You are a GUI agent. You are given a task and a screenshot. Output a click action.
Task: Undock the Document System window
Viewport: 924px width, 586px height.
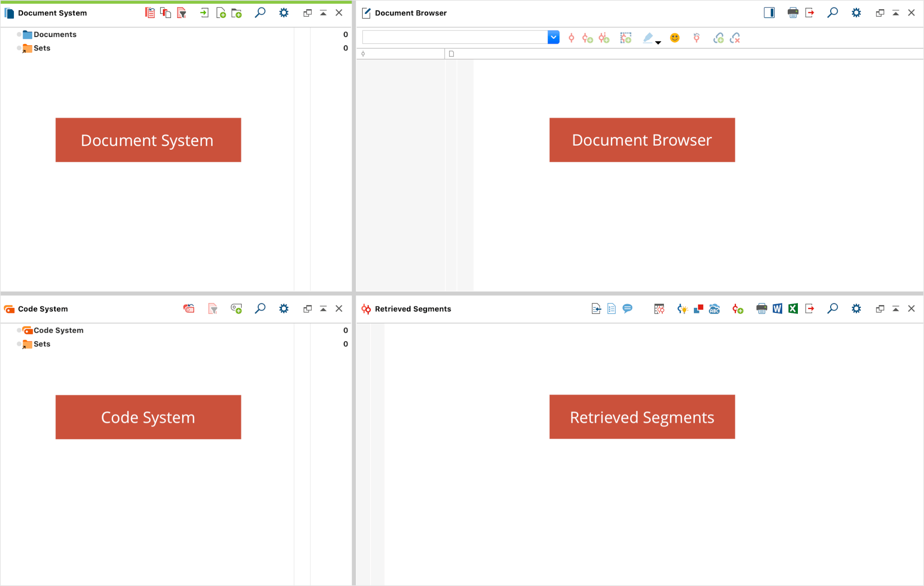(307, 13)
